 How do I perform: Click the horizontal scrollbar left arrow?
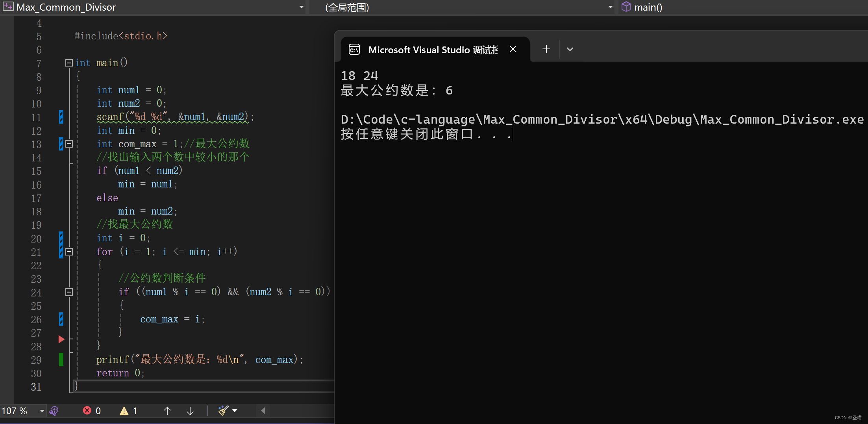coord(263,411)
